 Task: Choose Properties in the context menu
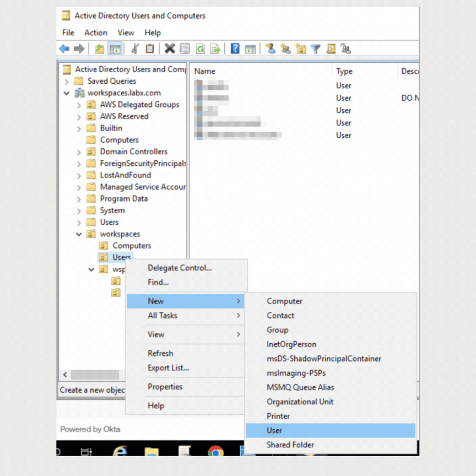(186, 387)
